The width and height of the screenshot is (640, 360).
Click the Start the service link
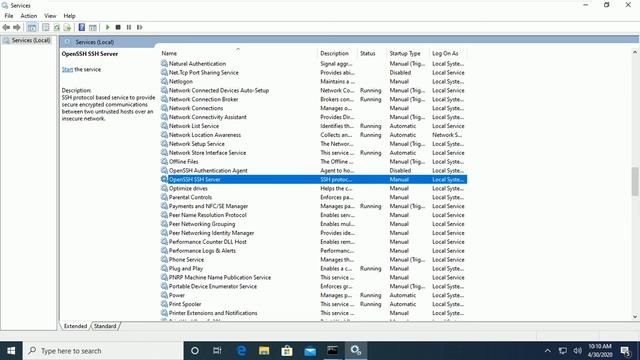coord(67,69)
